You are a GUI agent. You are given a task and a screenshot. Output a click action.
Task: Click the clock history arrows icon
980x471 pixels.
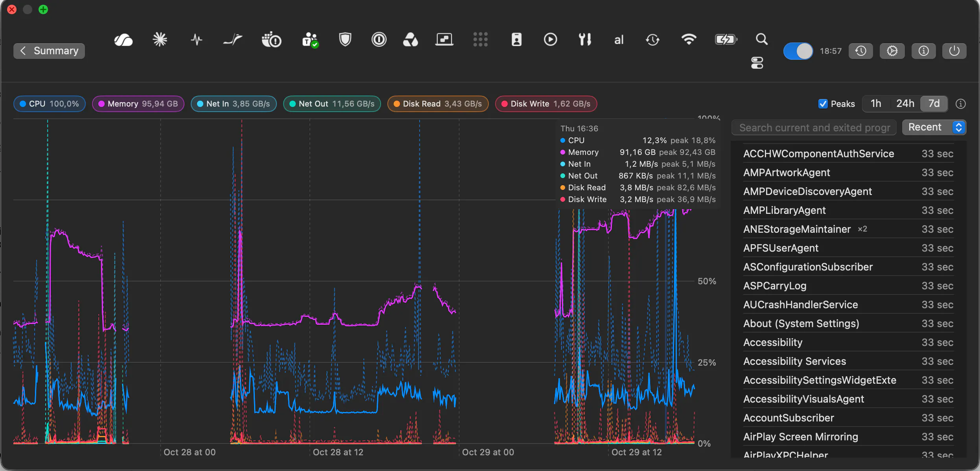652,39
